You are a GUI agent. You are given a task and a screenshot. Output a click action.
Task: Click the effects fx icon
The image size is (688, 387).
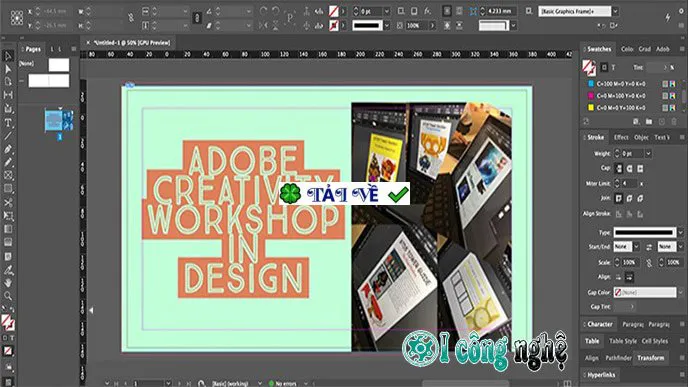[427, 11]
